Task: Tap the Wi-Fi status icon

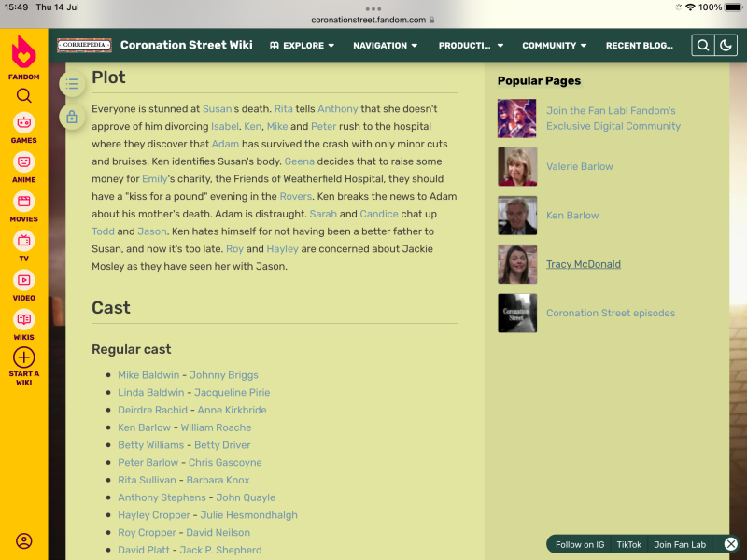Action: click(x=690, y=7)
